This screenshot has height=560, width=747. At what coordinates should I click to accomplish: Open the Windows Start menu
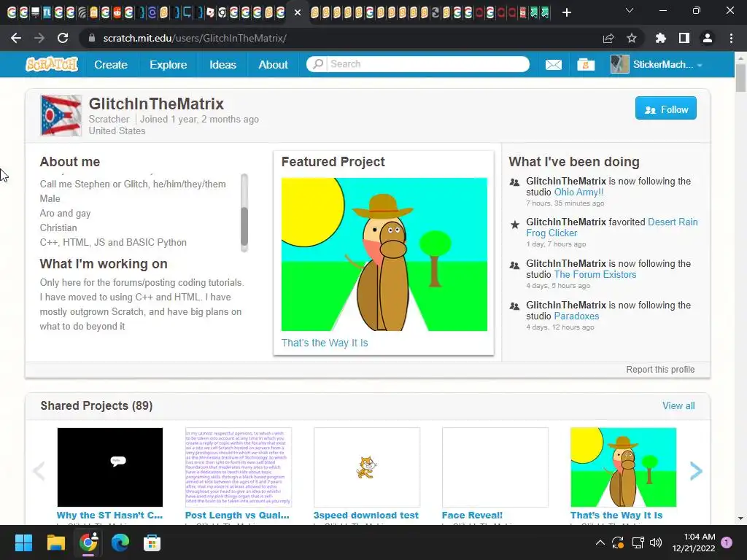23,542
